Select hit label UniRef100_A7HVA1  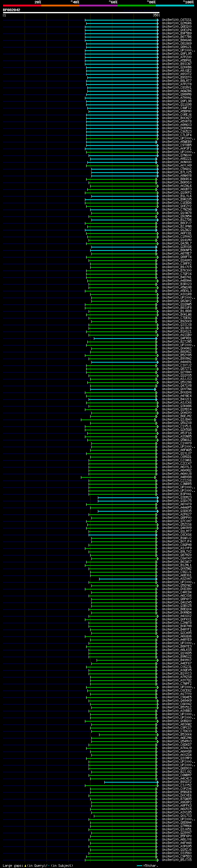coord(176,98)
